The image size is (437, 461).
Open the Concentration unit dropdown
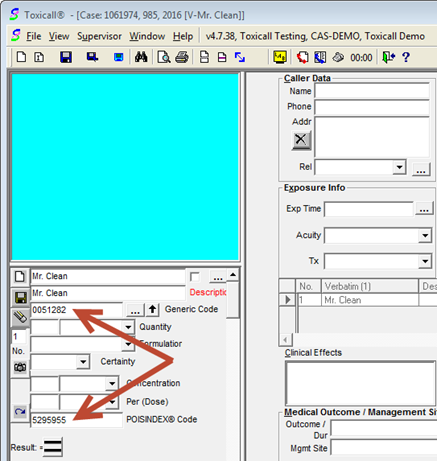112,383
